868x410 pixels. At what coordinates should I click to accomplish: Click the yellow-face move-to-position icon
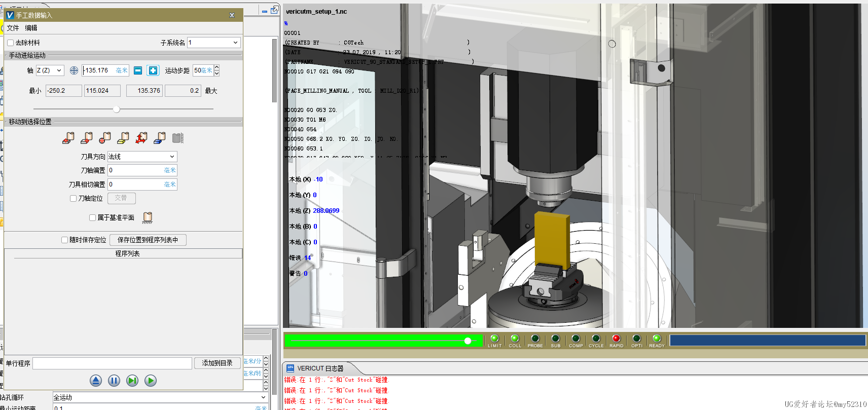pyautogui.click(x=123, y=138)
